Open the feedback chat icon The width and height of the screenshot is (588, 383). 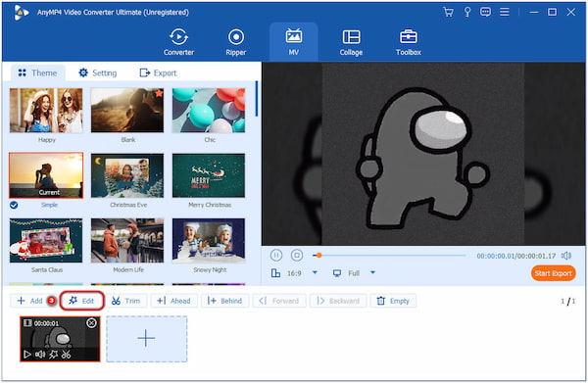(485, 12)
